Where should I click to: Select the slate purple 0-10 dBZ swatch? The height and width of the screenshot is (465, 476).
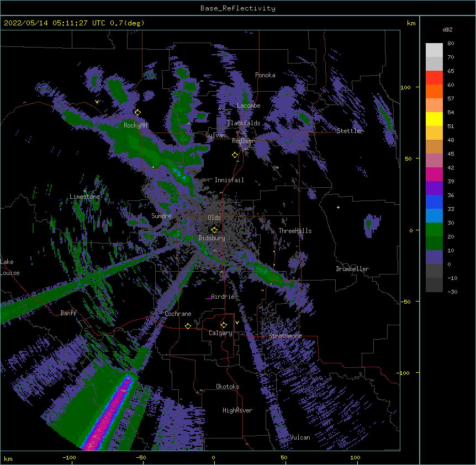[x=434, y=257]
